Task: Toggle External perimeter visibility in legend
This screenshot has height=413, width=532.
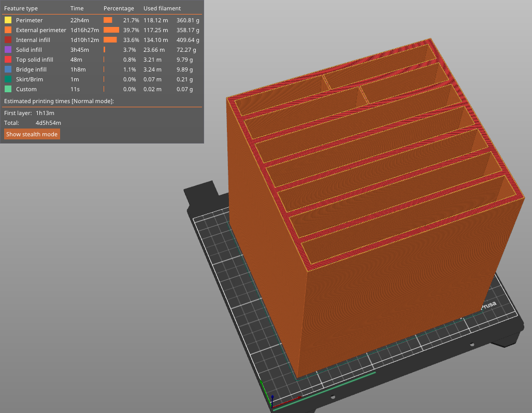Action: pyautogui.click(x=41, y=30)
